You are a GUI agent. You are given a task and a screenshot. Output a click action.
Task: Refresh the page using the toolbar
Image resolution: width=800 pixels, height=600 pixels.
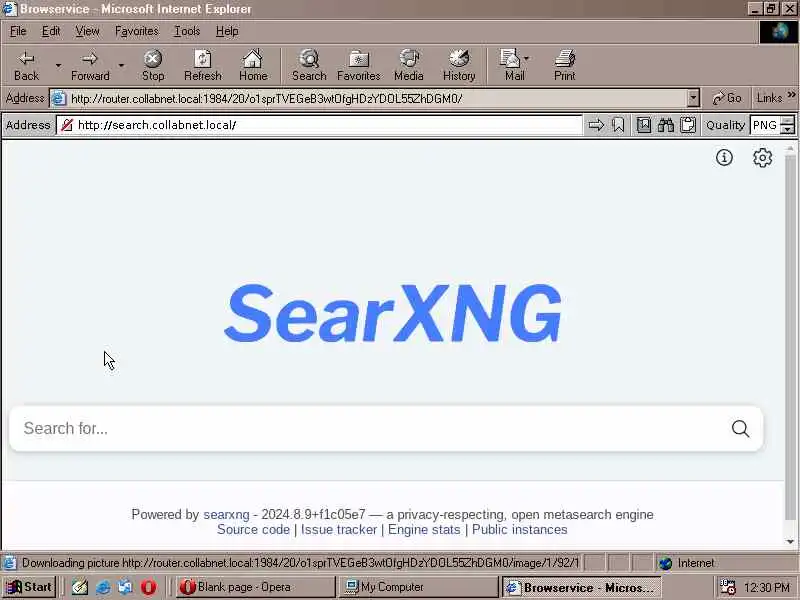tap(203, 65)
